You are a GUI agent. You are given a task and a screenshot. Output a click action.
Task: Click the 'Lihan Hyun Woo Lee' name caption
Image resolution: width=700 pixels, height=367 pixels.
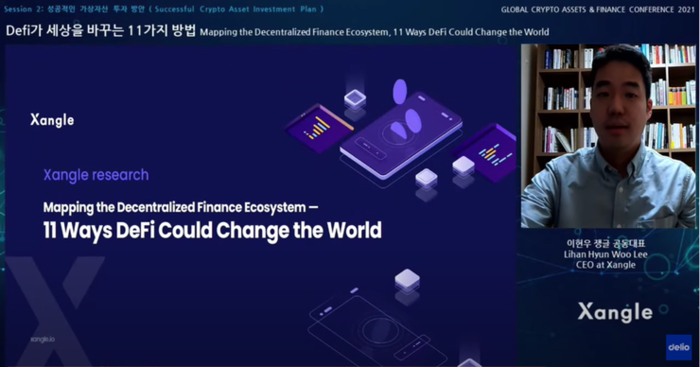click(605, 254)
